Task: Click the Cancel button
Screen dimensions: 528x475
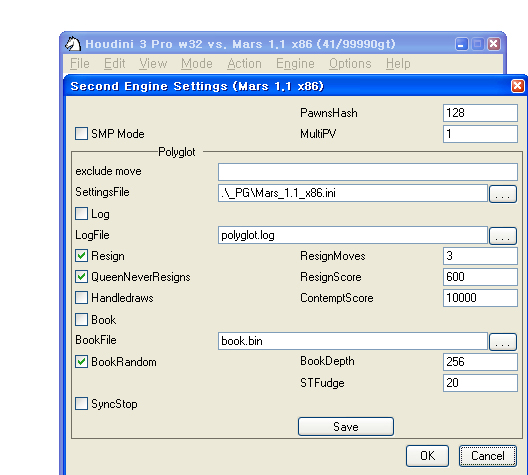Action: point(488,456)
